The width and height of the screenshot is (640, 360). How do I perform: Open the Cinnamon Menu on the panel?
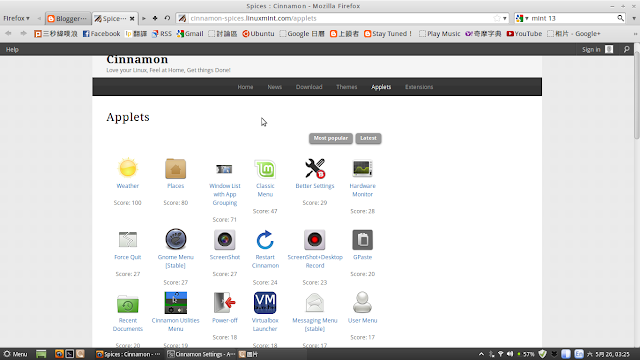15,354
